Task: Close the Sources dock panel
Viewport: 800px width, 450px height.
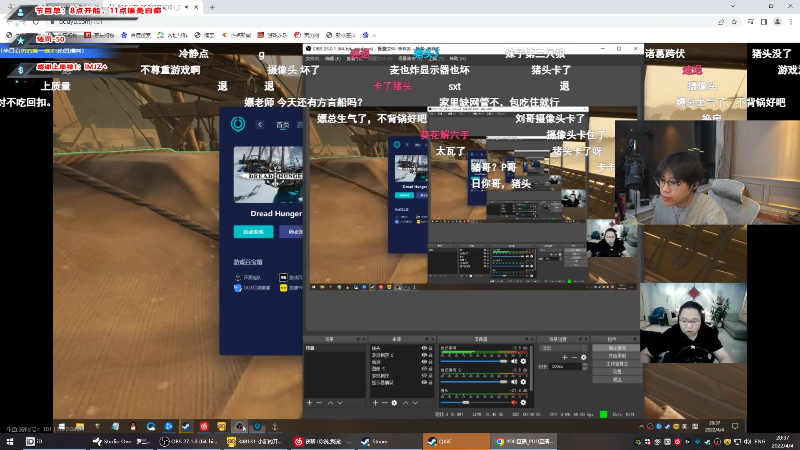Action: click(x=432, y=339)
